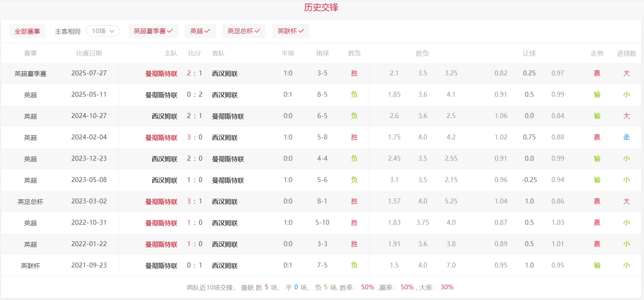Viewport: 644px width, 300px height.
Task: Click 曼彻斯特联 in the 2025-07-27 match
Action: 161,74
